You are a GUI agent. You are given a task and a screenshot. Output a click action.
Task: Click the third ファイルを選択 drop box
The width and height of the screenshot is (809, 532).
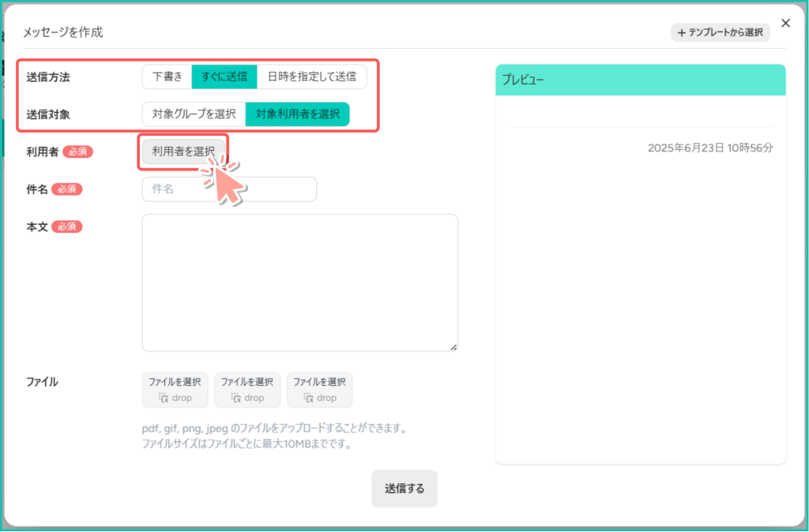(x=320, y=390)
